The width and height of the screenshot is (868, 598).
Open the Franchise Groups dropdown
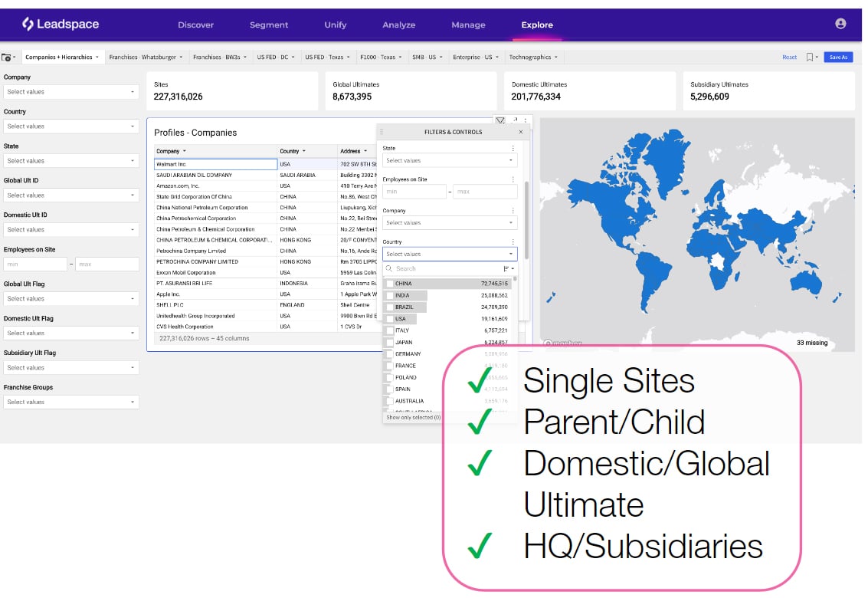(70, 402)
